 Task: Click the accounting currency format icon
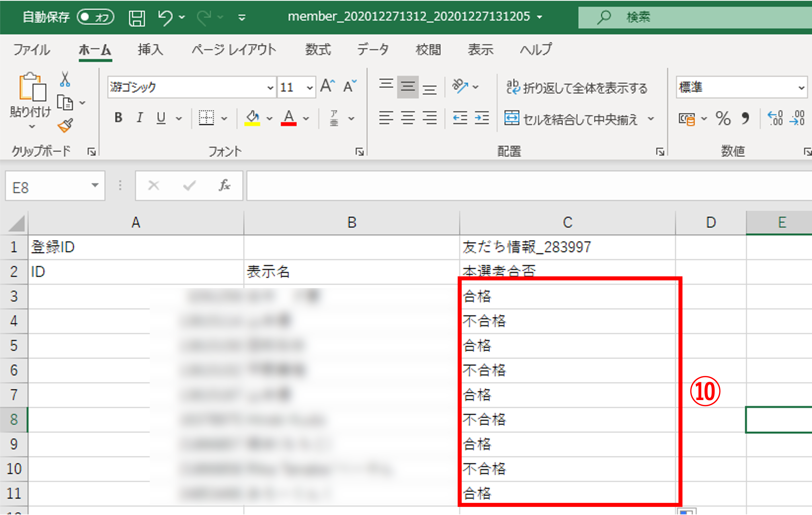686,119
